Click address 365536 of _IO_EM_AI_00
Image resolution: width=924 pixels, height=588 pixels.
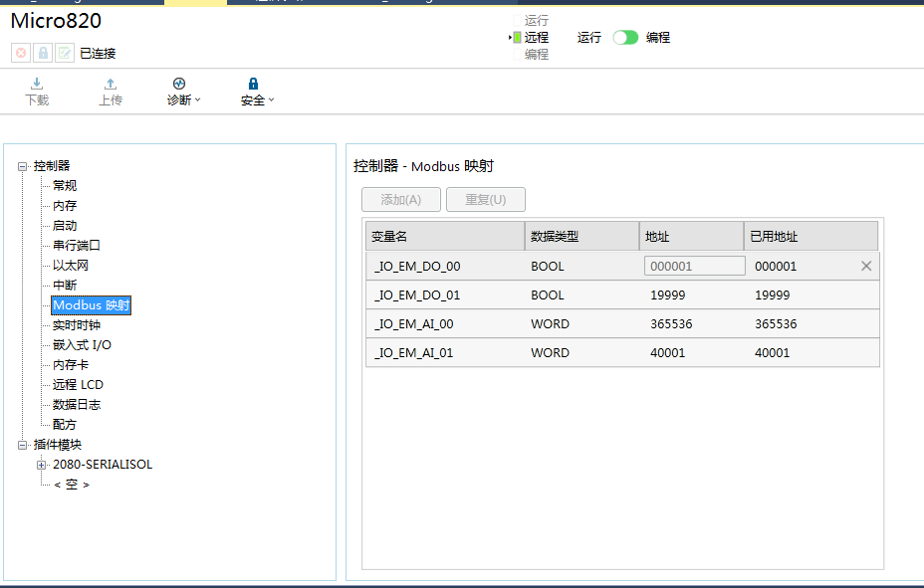click(x=671, y=324)
